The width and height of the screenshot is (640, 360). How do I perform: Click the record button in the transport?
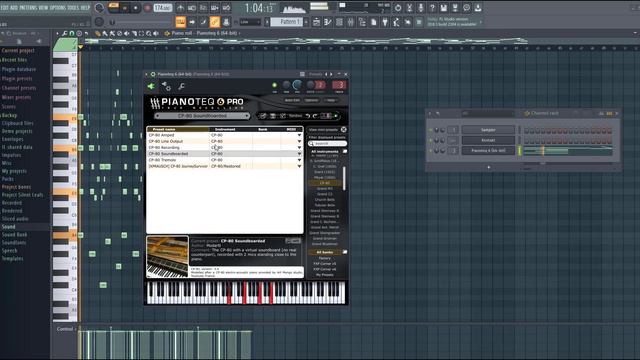click(147, 8)
